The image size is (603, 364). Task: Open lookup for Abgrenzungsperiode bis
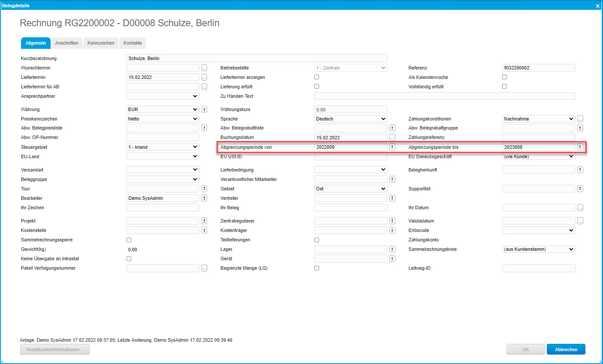[x=580, y=147]
